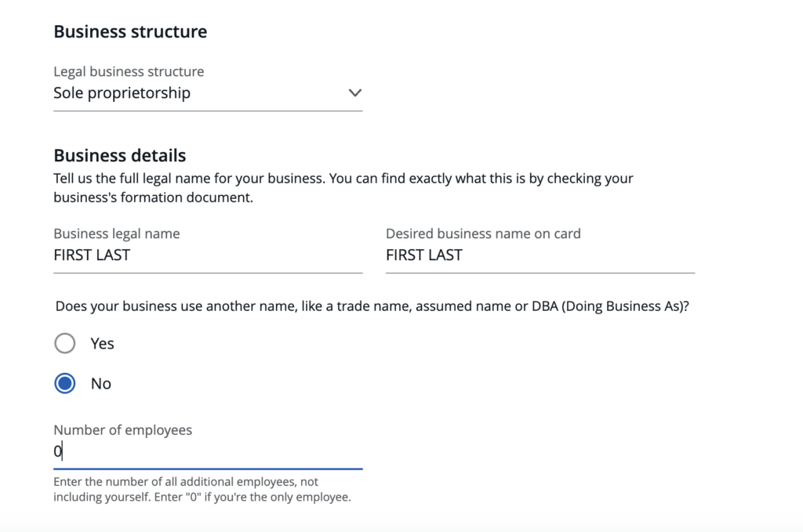
Task: Click FIRST LAST in Desired business name field
Action: point(424,255)
